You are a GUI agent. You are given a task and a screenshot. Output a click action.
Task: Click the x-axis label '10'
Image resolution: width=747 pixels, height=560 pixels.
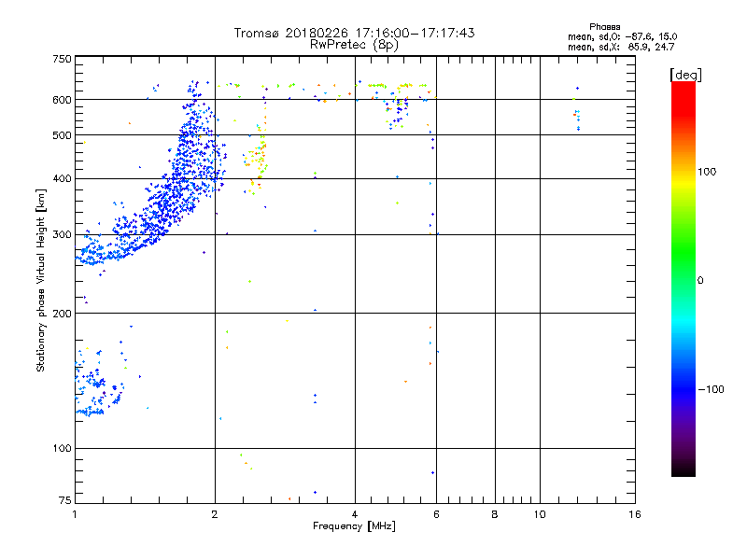(540, 514)
